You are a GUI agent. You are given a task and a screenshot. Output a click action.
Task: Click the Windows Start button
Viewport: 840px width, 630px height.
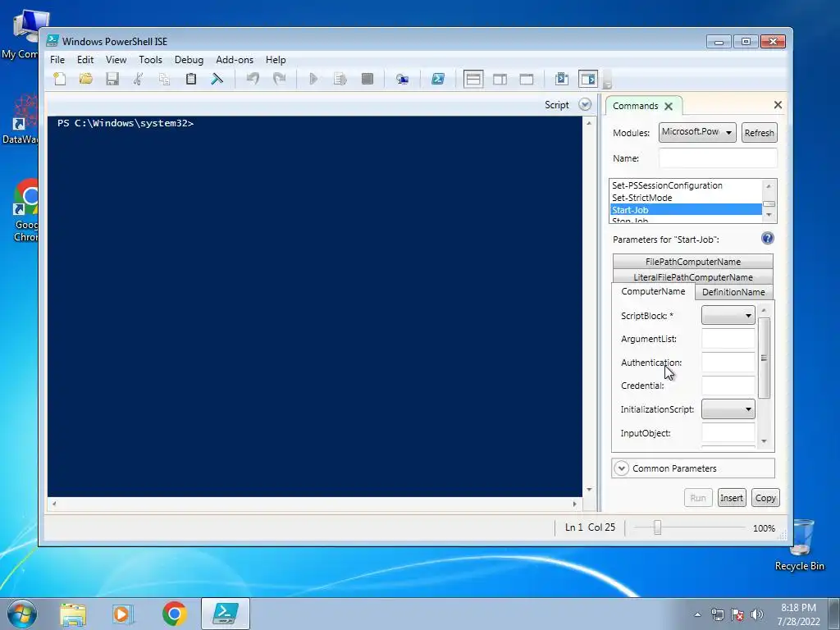tap(21, 614)
